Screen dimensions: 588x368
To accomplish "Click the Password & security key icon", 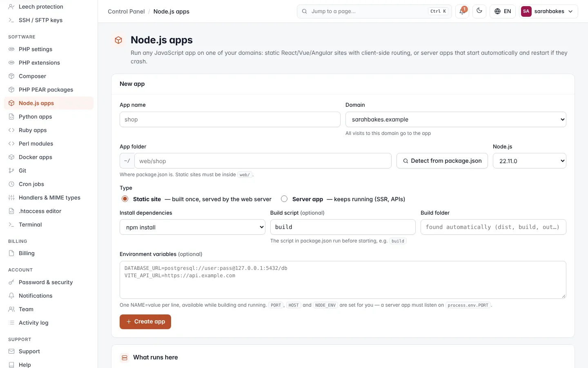I will tap(11, 282).
